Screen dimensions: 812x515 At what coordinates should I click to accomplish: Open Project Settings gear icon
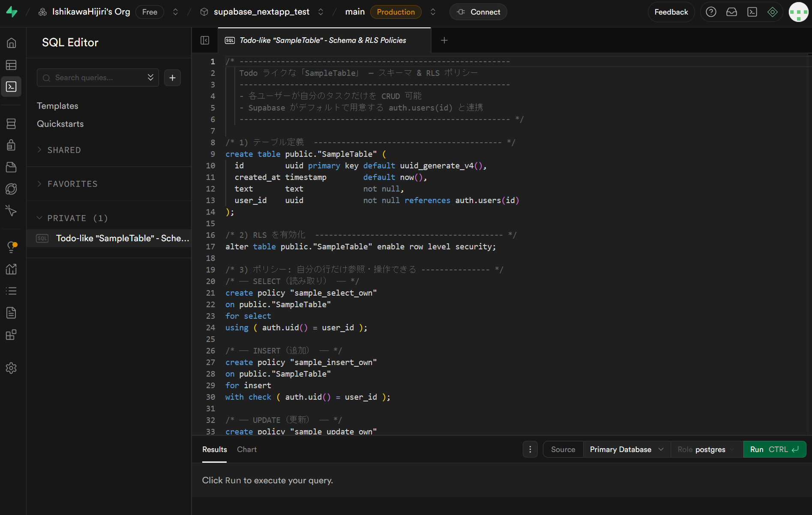12,368
